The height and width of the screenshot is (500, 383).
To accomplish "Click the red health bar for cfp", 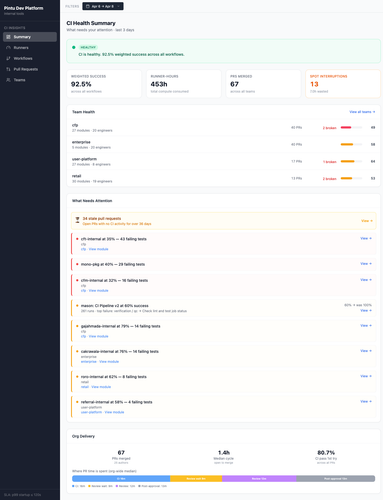I will [x=346, y=127].
